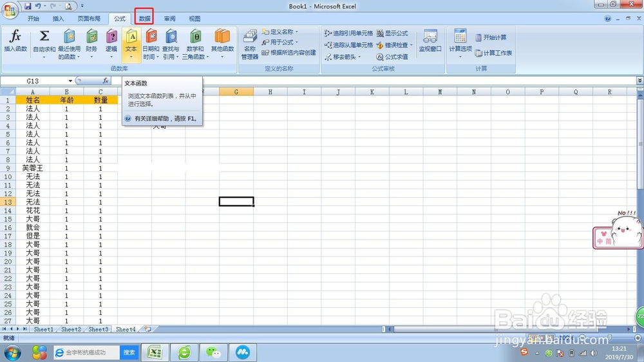
Task: Click Create from Selection (根据所选内容创建)
Action: tap(289, 53)
